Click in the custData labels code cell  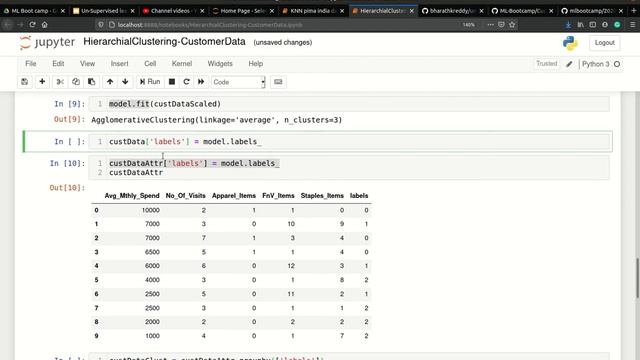coord(349,142)
